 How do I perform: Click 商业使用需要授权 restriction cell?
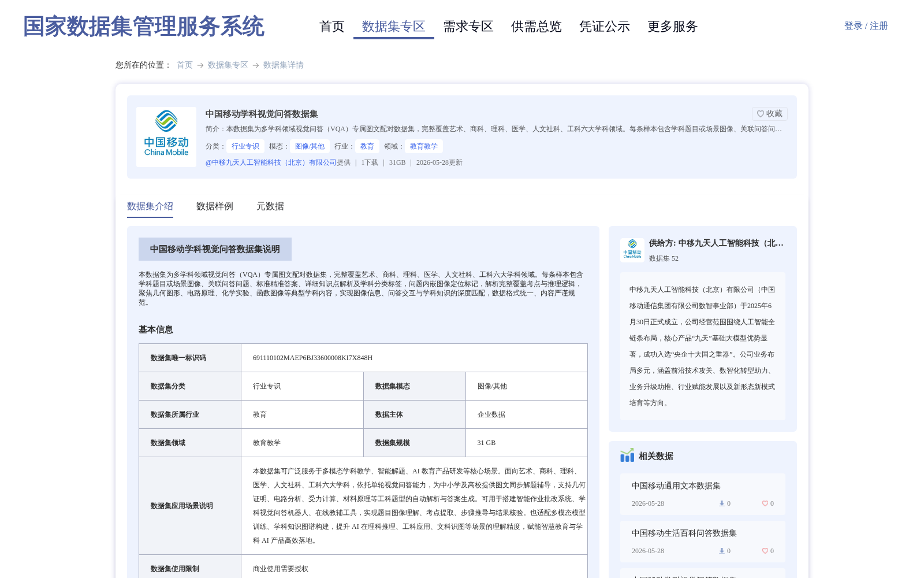click(414, 569)
